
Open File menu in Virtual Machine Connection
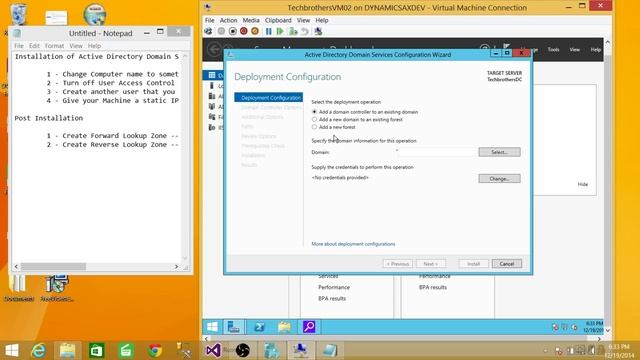pos(209,20)
